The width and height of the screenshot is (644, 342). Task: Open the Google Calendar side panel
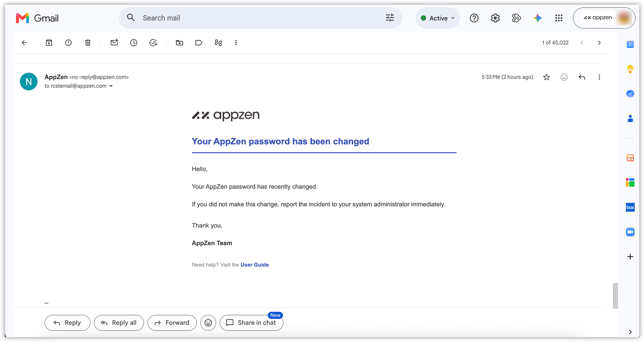(x=630, y=45)
